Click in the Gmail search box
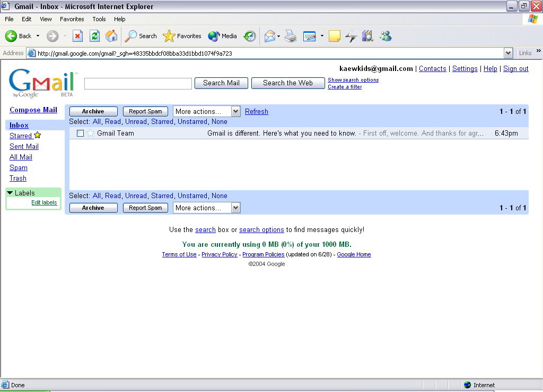The width and height of the screenshot is (543, 392). click(x=138, y=83)
